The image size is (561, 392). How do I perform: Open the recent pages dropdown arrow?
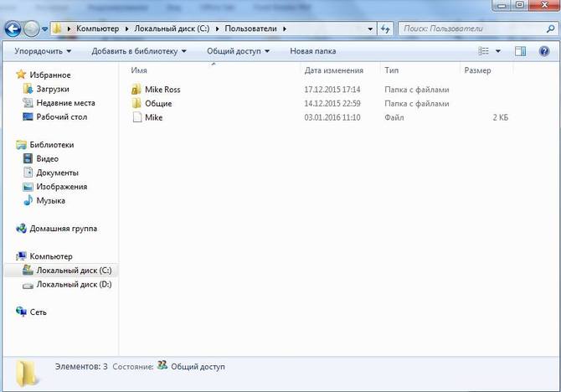coord(44,29)
